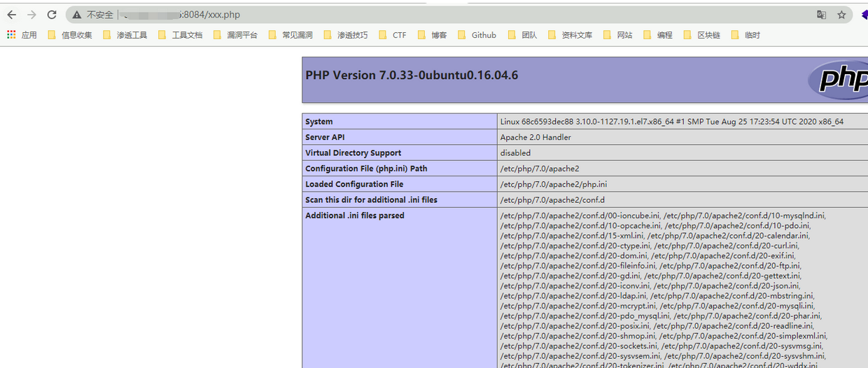Click the PHP Version heading text
This screenshot has height=368, width=868.
tap(412, 76)
